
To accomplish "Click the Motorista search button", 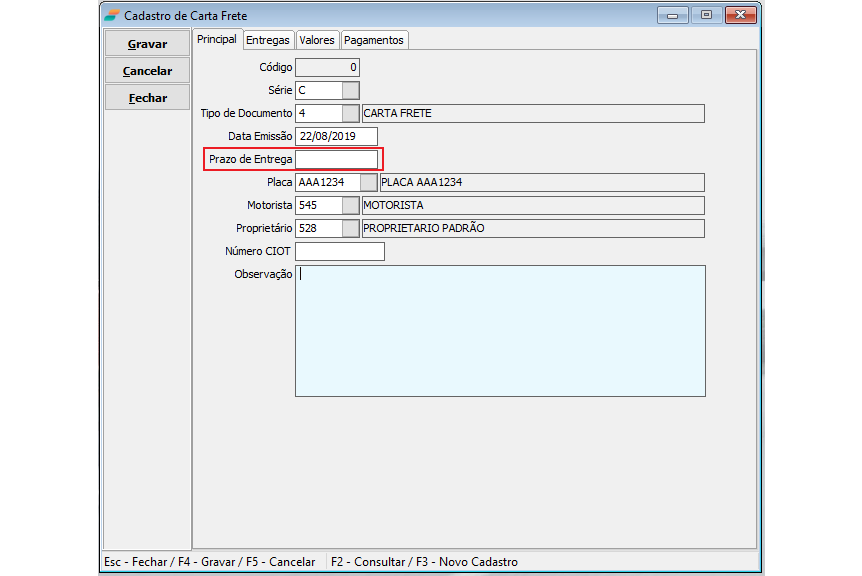I will [350, 205].
